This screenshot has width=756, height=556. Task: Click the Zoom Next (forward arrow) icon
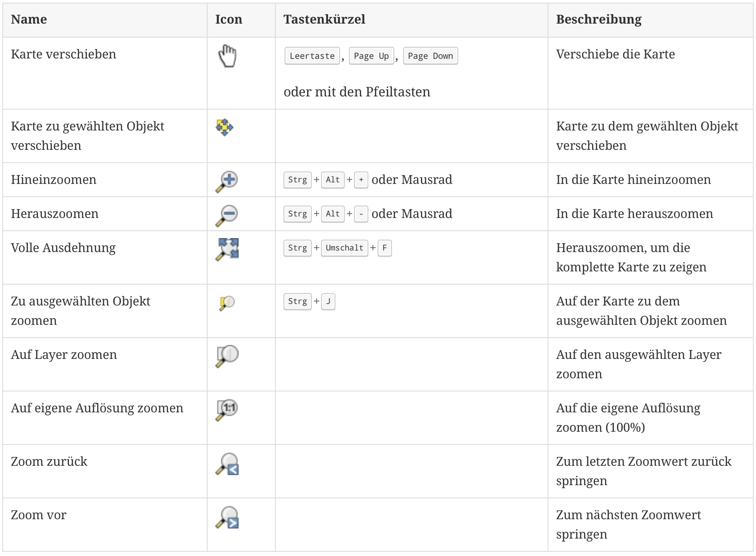point(227,517)
